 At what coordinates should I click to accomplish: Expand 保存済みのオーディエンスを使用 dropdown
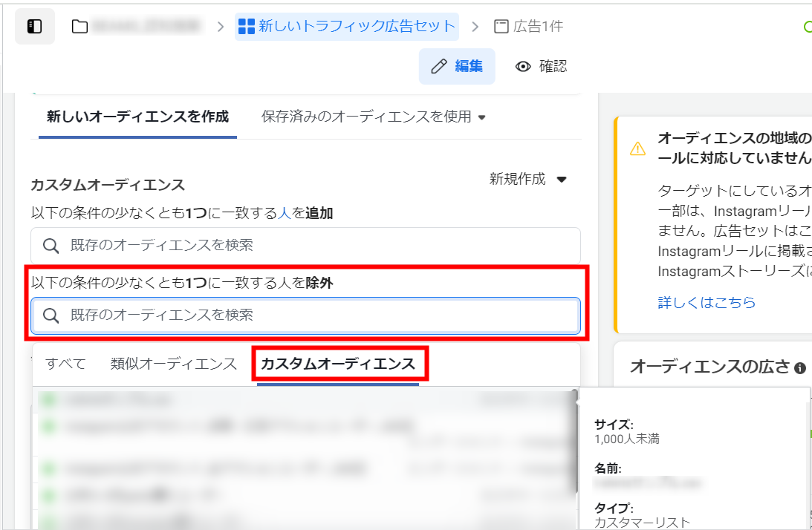[373, 117]
